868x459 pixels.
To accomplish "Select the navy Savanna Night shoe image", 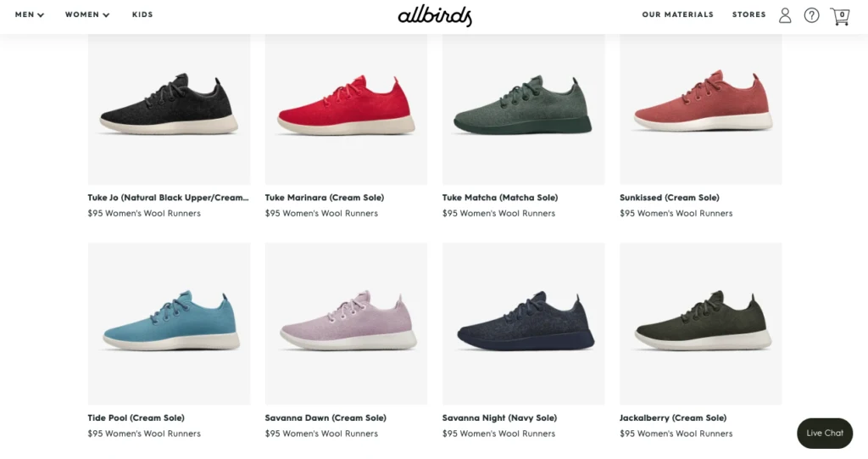I will click(523, 324).
